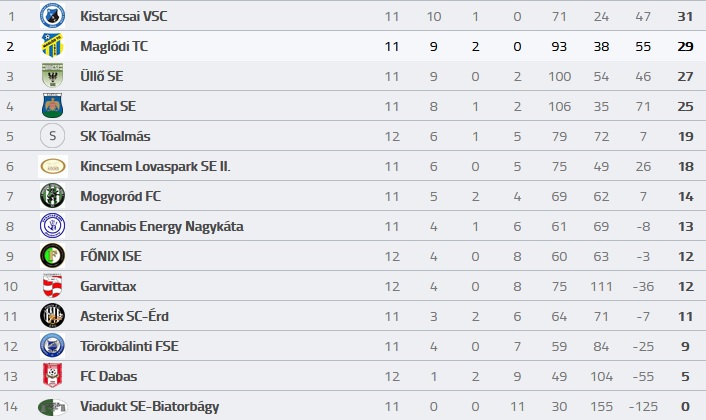Click the Maglódi TC yellow-blue crest
The image size is (706, 420).
coord(52,45)
